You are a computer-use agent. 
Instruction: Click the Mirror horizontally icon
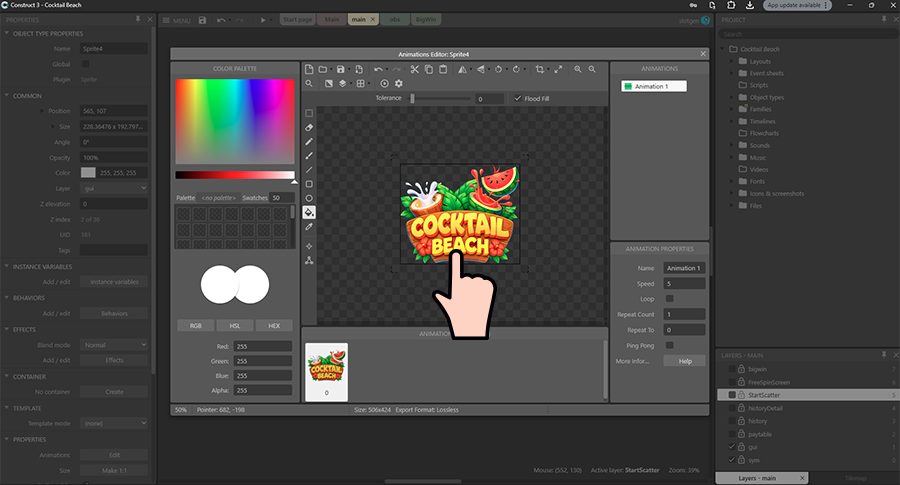coord(462,69)
